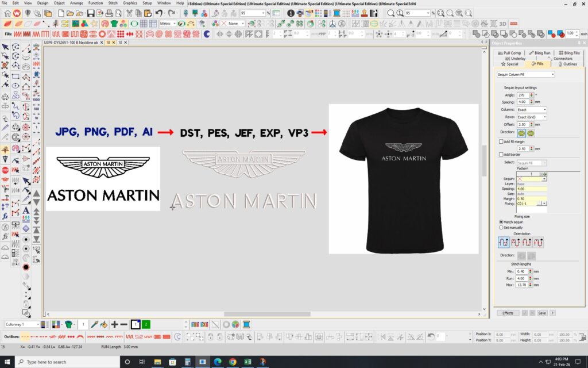Select the Match sequin radio button
588x368 pixels.
(x=501, y=222)
